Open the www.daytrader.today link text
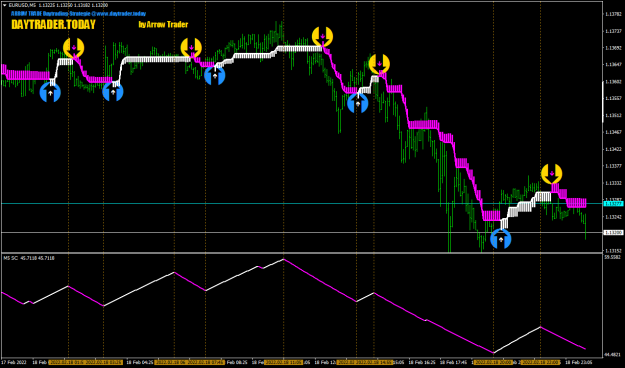Screen dimensions: 625x368 click(x=121, y=14)
